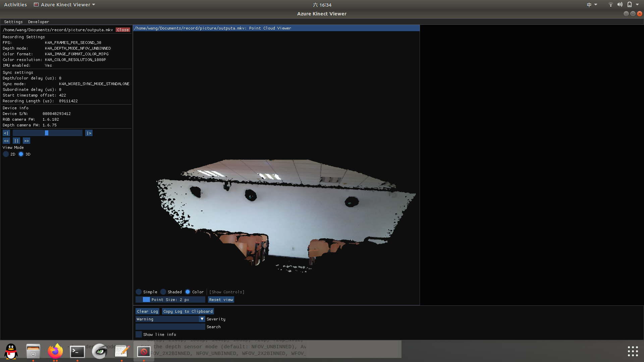Open the Azure Kinect Viewer top-bar menu
The width and height of the screenshot is (644, 362).
(x=64, y=4)
